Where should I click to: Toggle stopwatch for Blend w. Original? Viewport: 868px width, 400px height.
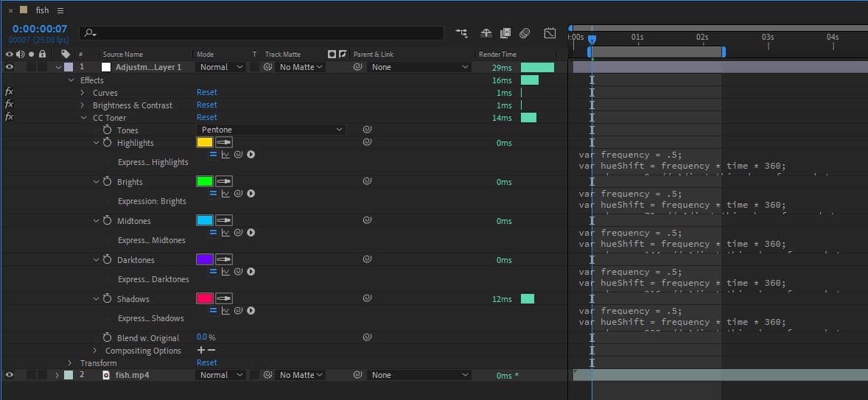pyautogui.click(x=108, y=337)
